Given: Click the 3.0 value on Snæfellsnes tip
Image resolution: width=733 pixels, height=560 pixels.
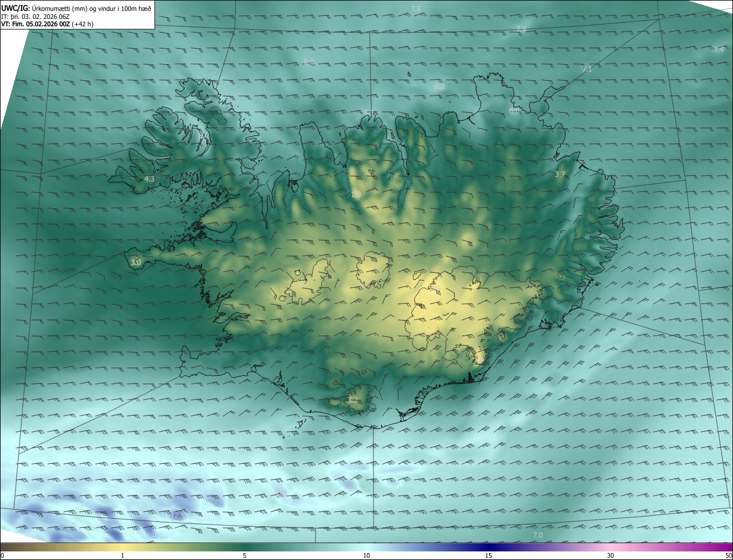Looking at the screenshot, I should tap(136, 262).
